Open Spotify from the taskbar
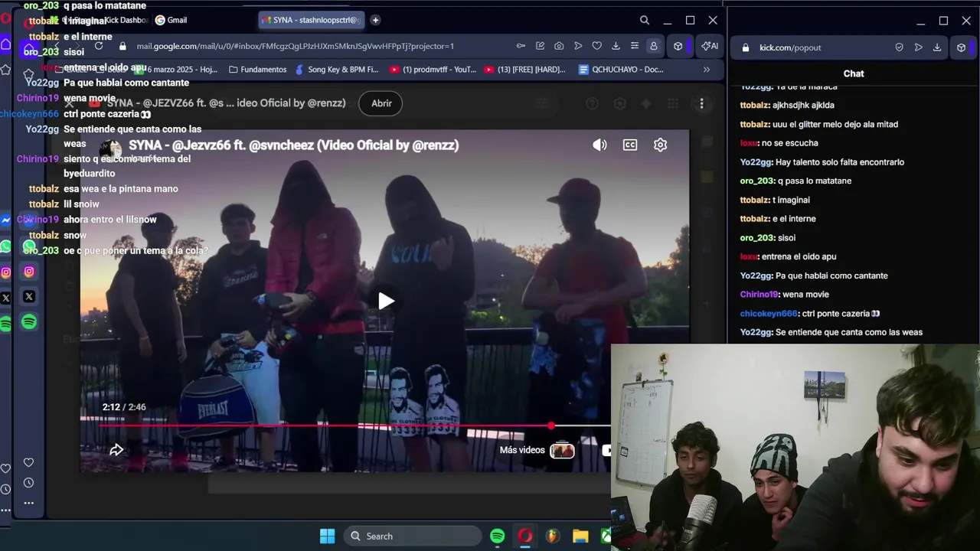Image resolution: width=980 pixels, height=551 pixels. [498, 536]
